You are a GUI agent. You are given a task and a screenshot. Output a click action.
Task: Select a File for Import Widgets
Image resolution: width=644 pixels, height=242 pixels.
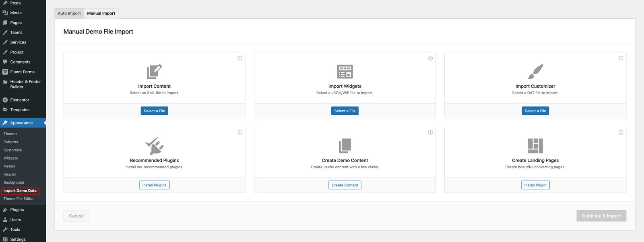tap(345, 111)
